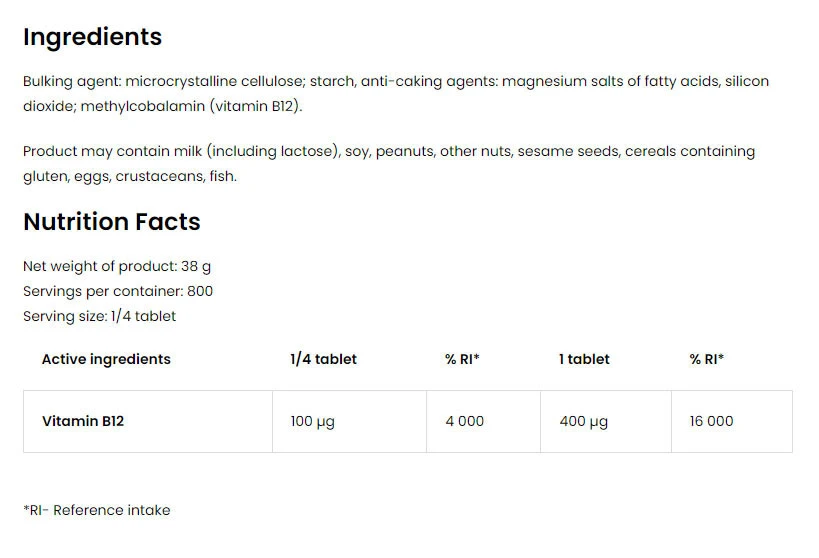Select the 'Net weight of product: 38 g' line
This screenshot has height=558, width=819.
(117, 267)
